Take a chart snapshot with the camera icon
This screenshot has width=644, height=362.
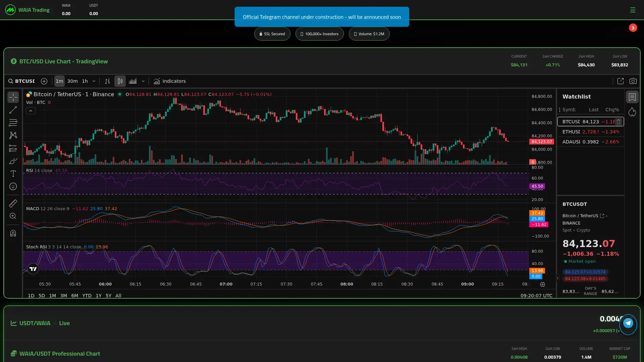click(x=633, y=81)
